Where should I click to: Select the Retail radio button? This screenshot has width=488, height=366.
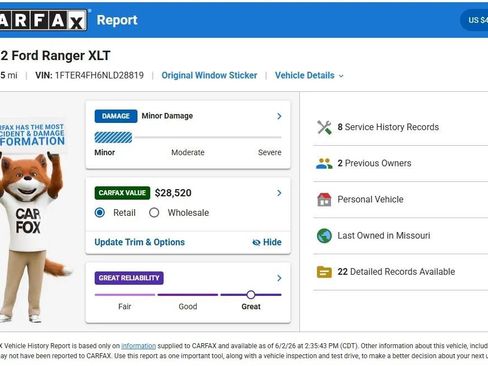(x=100, y=213)
